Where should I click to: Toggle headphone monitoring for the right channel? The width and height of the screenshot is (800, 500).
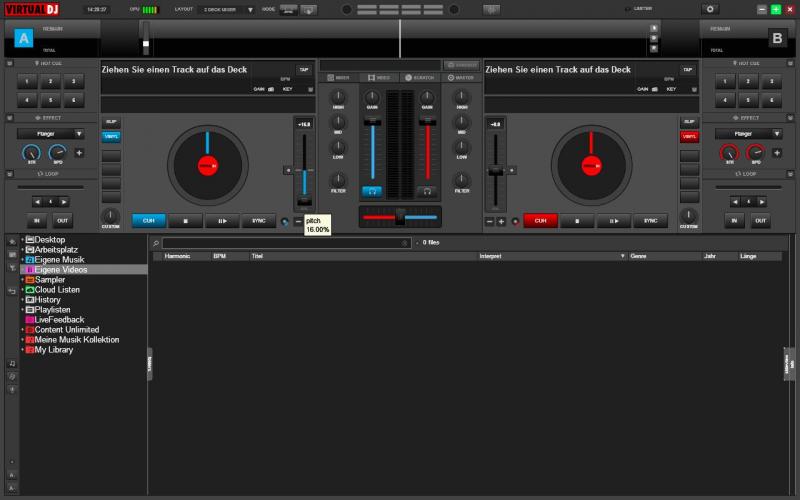click(427, 190)
